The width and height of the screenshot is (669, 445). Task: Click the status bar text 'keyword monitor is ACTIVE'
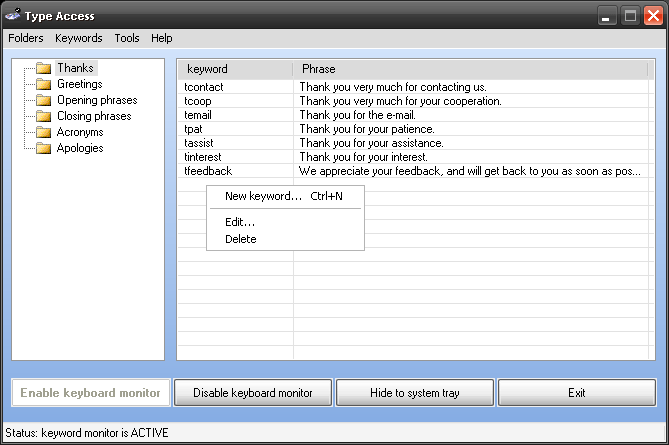(105, 433)
